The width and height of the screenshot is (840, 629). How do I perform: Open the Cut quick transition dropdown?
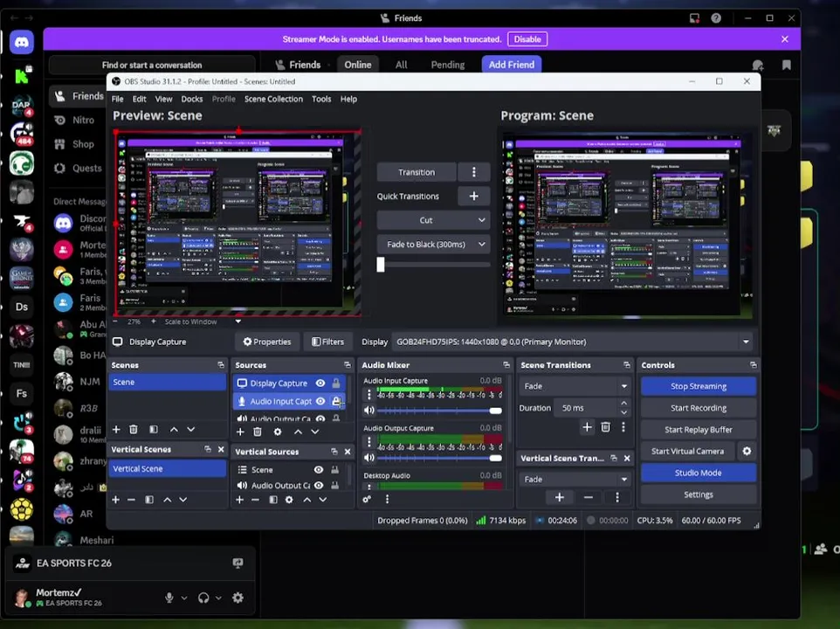click(433, 220)
